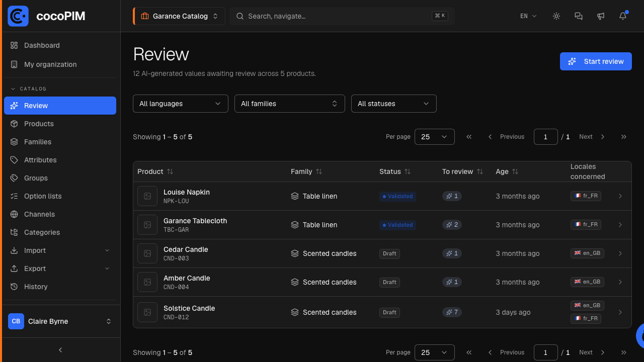Click the fr_FR locale badge for Louise Napkin
This screenshot has height=362, width=644.
[586, 196]
